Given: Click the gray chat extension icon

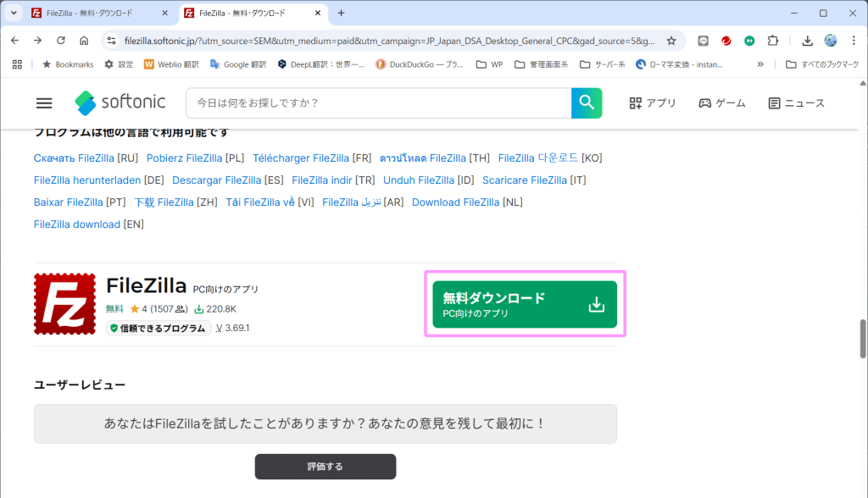Looking at the screenshot, I should pyautogui.click(x=703, y=41).
